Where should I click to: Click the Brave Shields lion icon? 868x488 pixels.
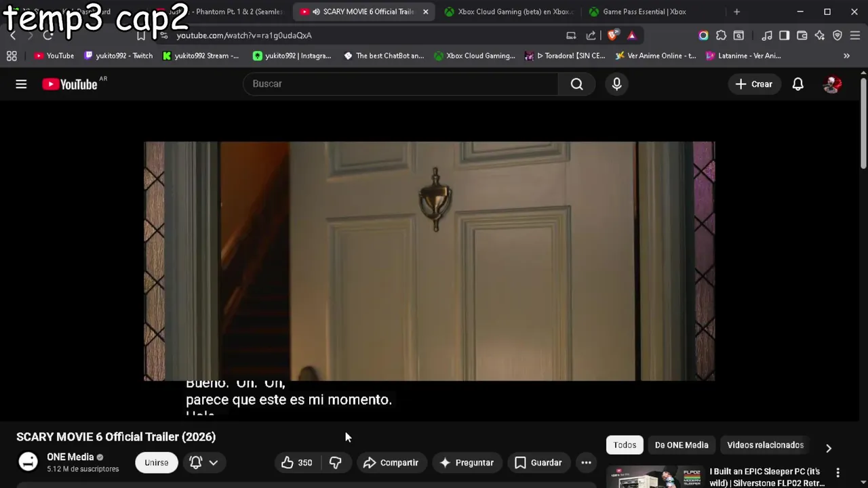point(613,35)
